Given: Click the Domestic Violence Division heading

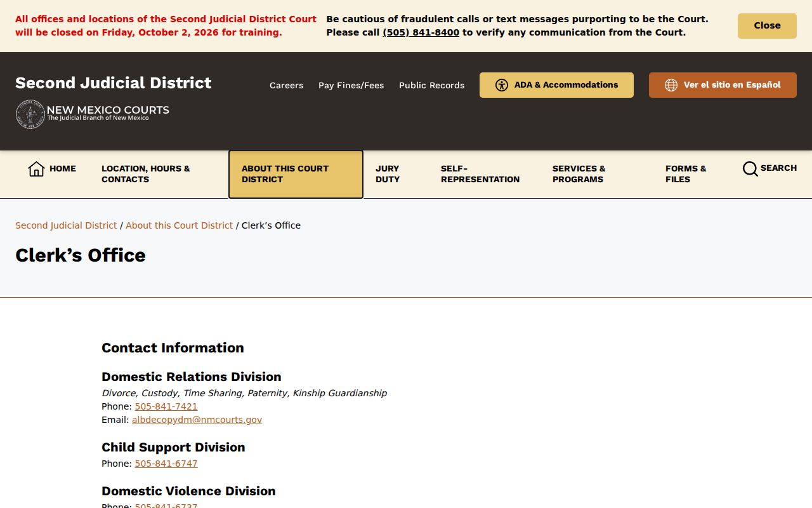Looking at the screenshot, I should [188, 491].
